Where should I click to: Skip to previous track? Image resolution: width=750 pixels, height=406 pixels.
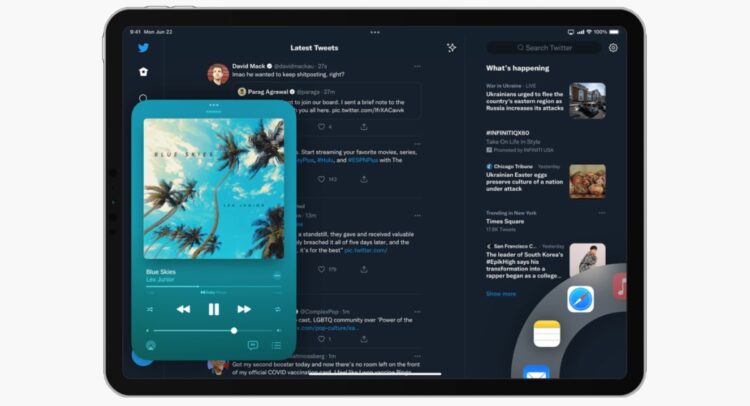[183, 309]
